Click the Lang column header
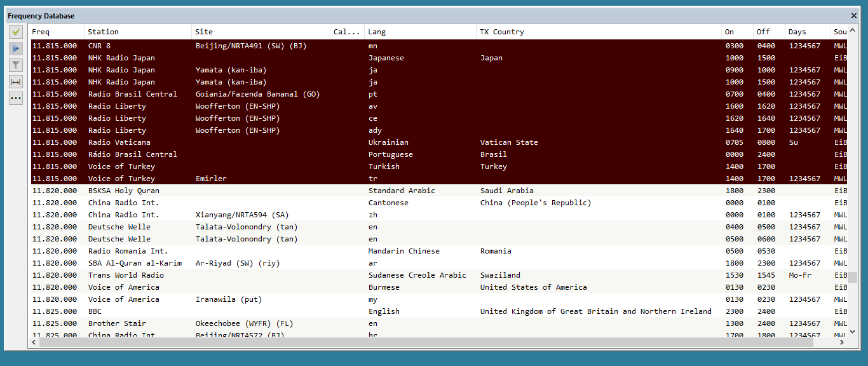Image resolution: width=868 pixels, height=366 pixels. tap(419, 32)
